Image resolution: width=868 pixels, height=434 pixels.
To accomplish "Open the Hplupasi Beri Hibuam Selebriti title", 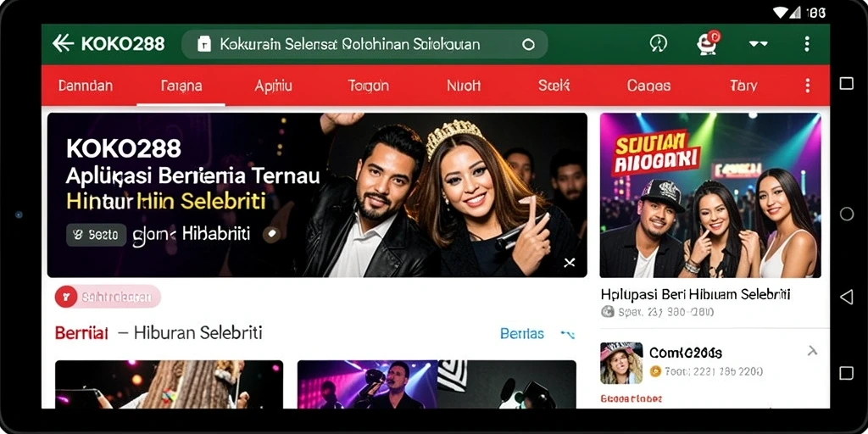I will [x=695, y=294].
